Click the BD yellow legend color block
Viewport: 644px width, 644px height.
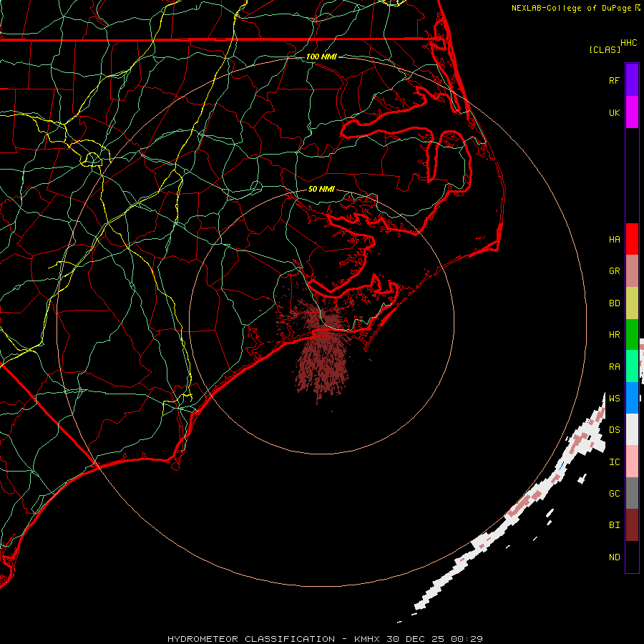(x=632, y=303)
